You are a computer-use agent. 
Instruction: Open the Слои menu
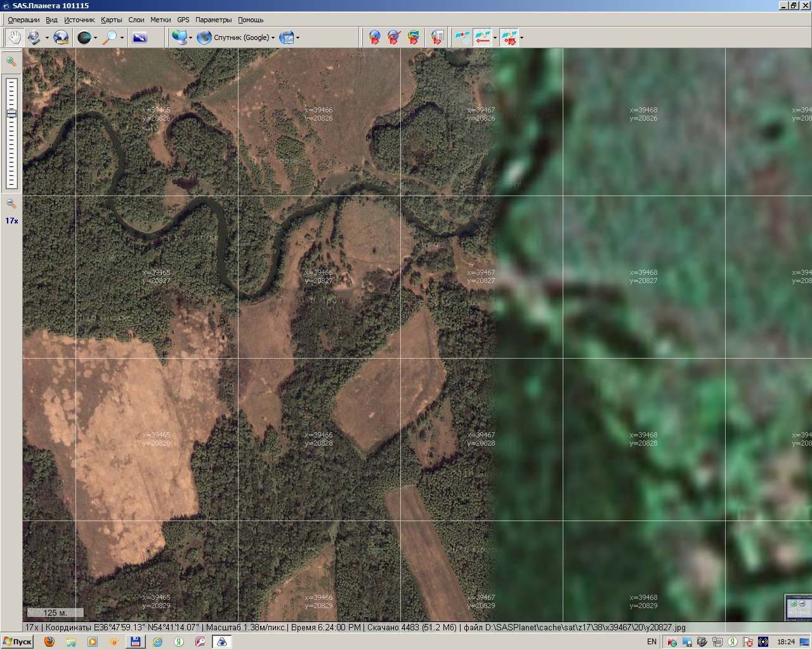click(x=136, y=20)
